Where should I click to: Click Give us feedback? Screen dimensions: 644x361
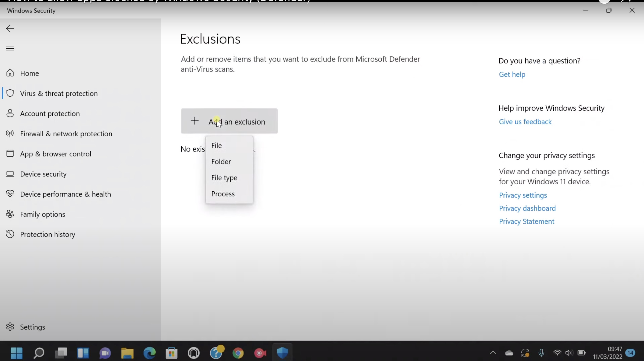(525, 122)
